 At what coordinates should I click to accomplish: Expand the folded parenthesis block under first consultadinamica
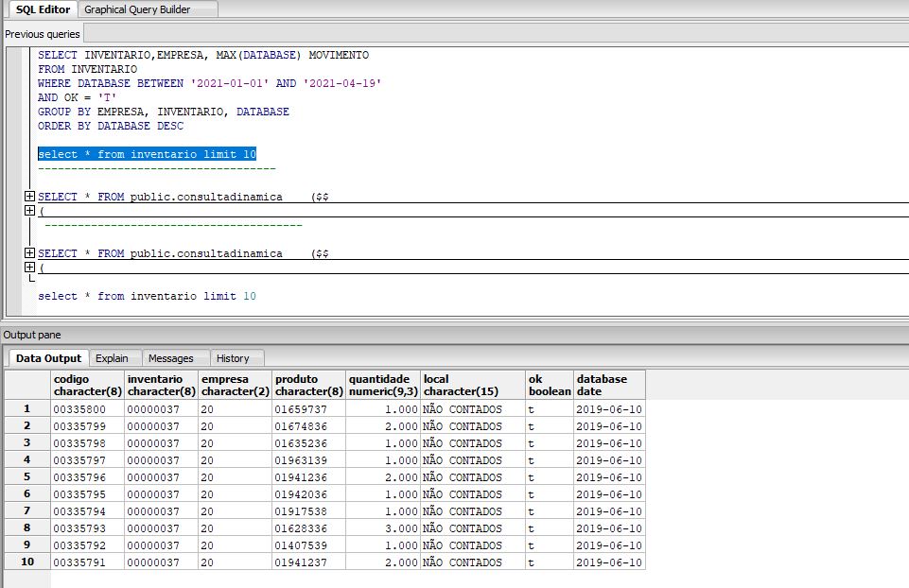[x=30, y=211]
